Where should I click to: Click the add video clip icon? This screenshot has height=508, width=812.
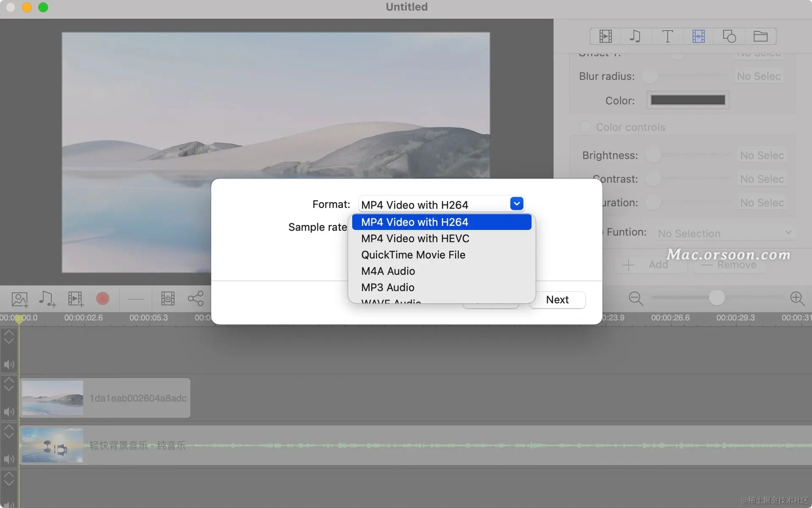(76, 299)
